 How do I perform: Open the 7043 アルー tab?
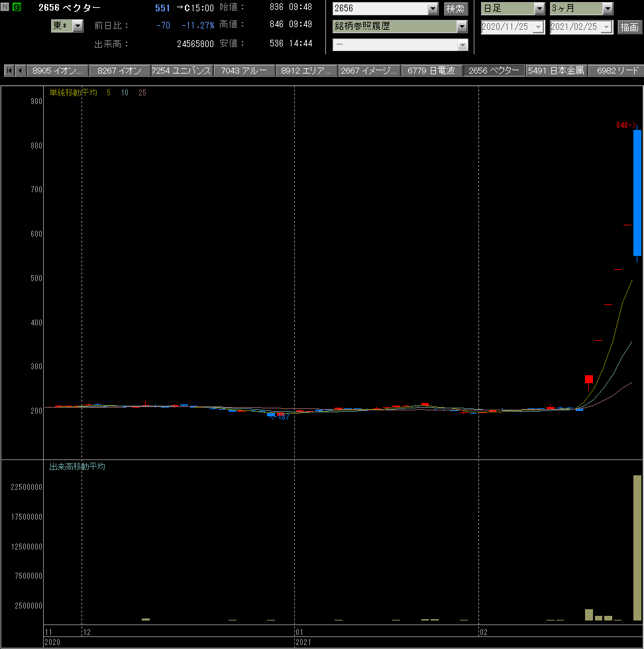[244, 71]
